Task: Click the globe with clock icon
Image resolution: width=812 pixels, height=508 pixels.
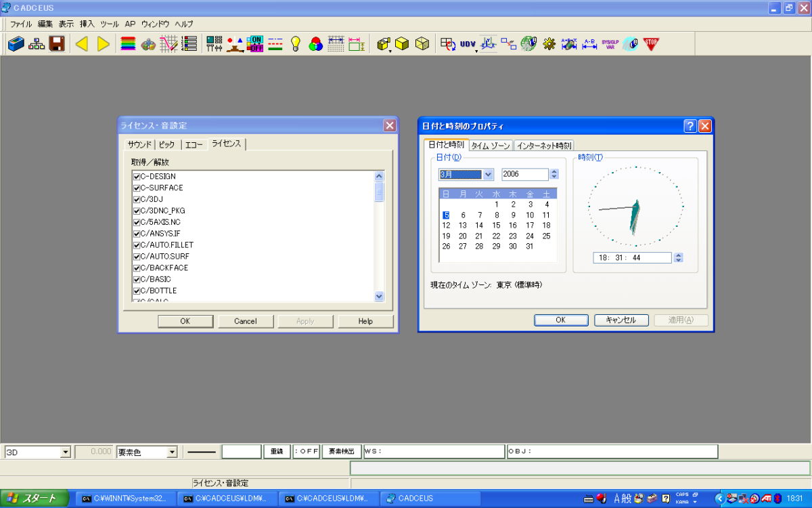Action: (528, 44)
